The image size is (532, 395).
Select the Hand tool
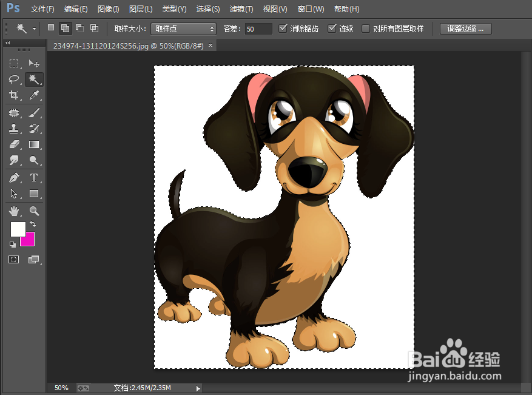click(14, 211)
